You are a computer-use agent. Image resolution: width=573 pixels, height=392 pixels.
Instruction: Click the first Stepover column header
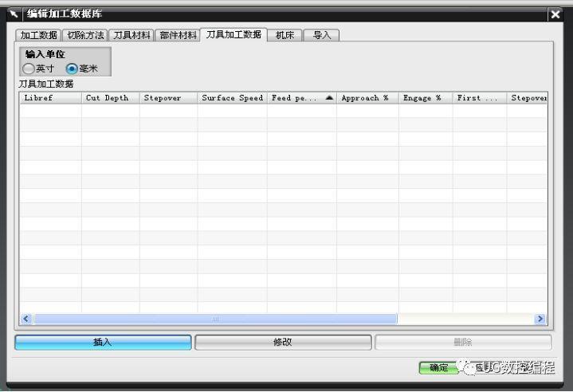(x=168, y=98)
